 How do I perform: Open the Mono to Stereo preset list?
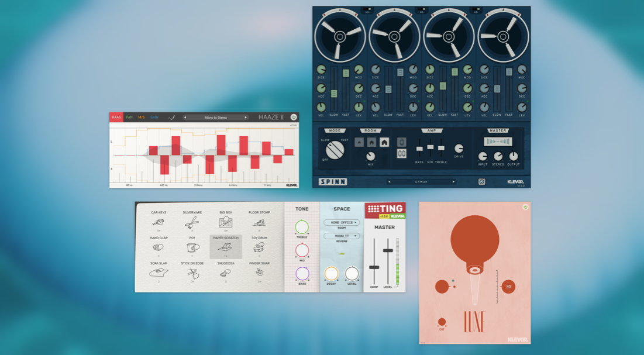[216, 118]
